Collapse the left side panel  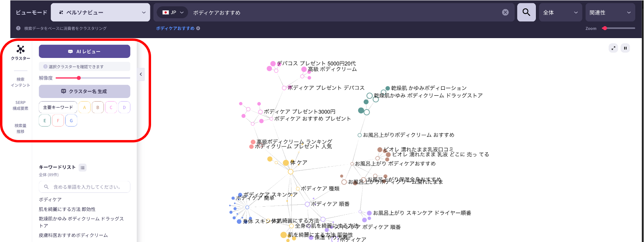point(141,74)
